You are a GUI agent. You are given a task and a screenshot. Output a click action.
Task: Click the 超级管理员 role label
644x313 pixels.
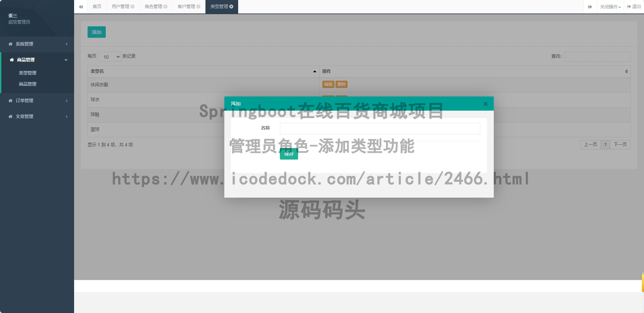click(x=19, y=22)
